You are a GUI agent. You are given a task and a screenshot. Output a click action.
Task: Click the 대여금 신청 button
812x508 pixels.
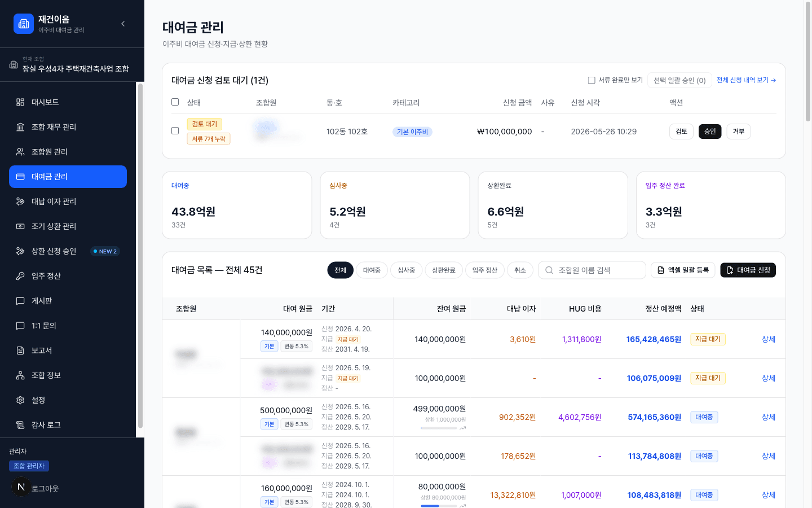pyautogui.click(x=748, y=270)
